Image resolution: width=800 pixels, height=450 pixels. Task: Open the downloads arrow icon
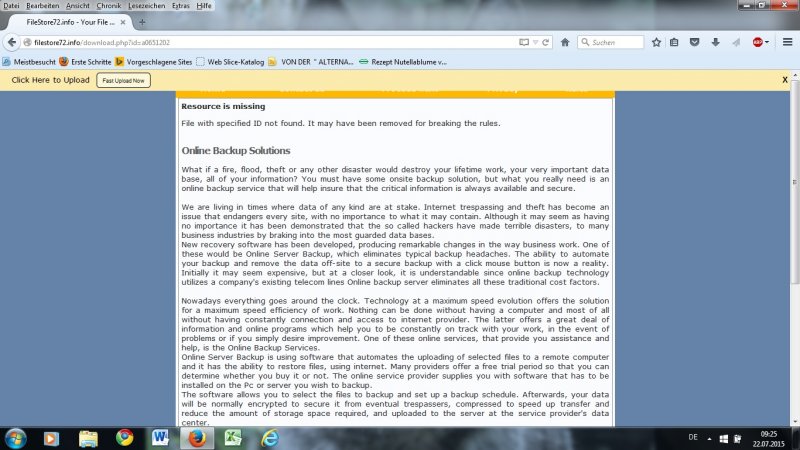pyautogui.click(x=715, y=43)
